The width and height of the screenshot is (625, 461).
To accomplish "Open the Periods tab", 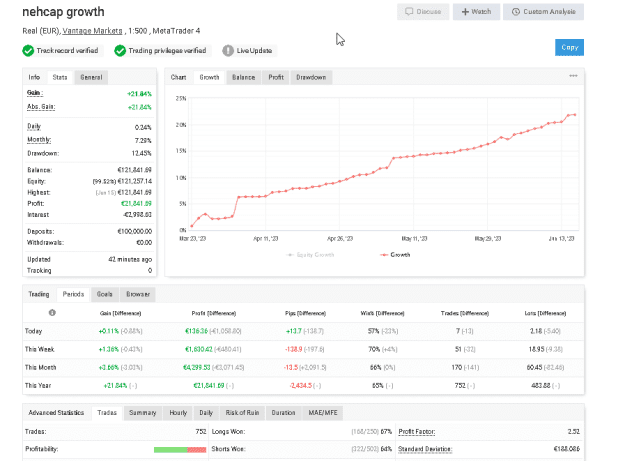I will coord(73,294).
